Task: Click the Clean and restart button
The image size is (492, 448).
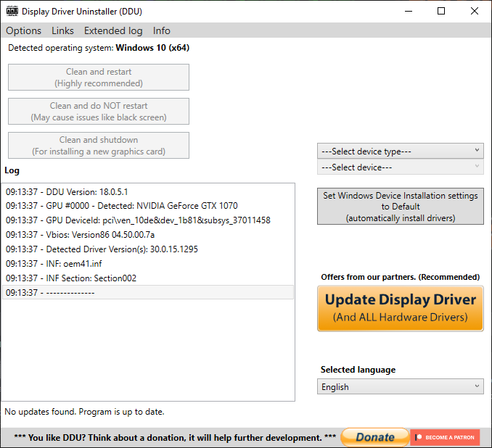Action: (x=99, y=78)
